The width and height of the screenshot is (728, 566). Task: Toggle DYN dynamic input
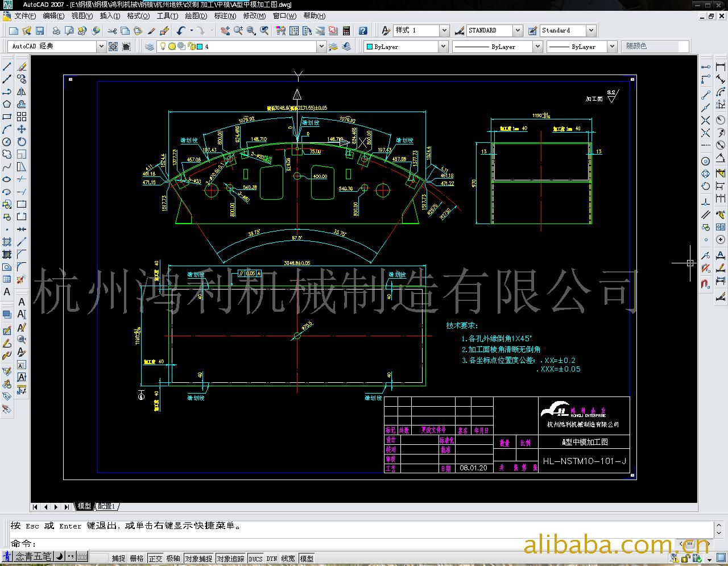pyautogui.click(x=272, y=559)
